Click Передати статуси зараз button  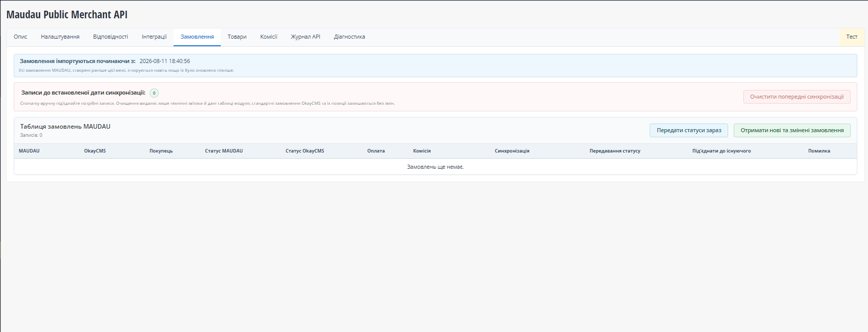pyautogui.click(x=689, y=131)
